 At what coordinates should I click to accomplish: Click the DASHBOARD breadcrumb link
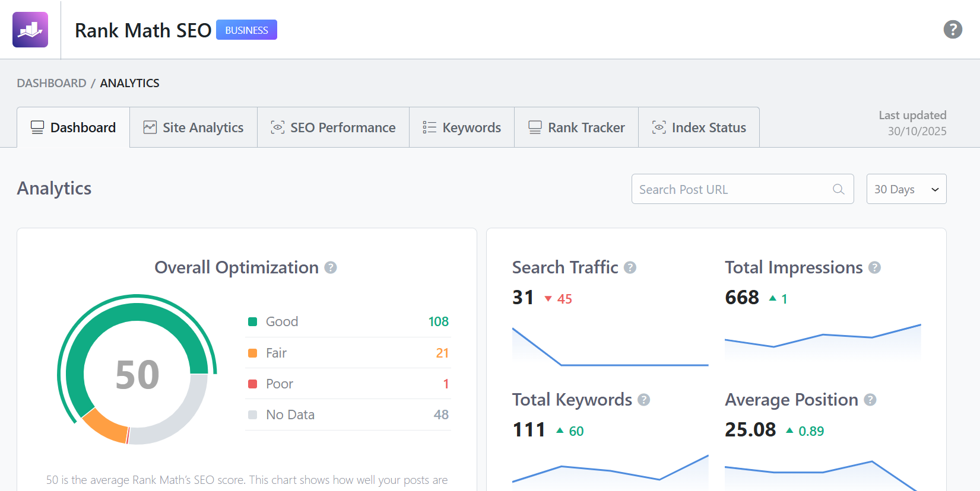point(52,83)
